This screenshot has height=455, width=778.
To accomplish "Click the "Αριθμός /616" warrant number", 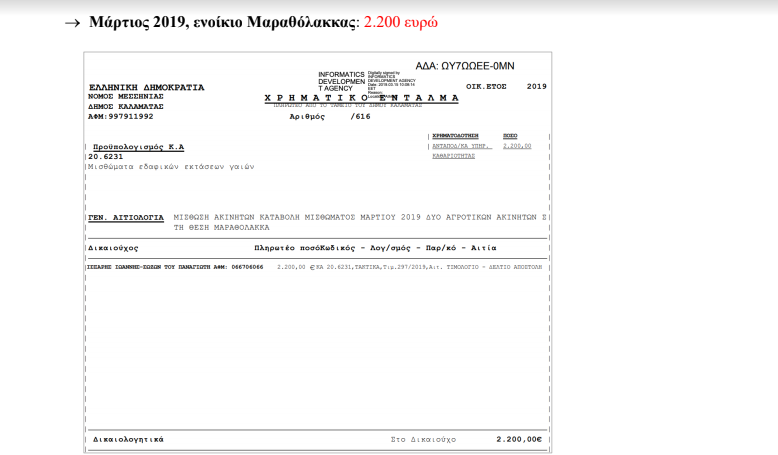I will (x=330, y=117).
